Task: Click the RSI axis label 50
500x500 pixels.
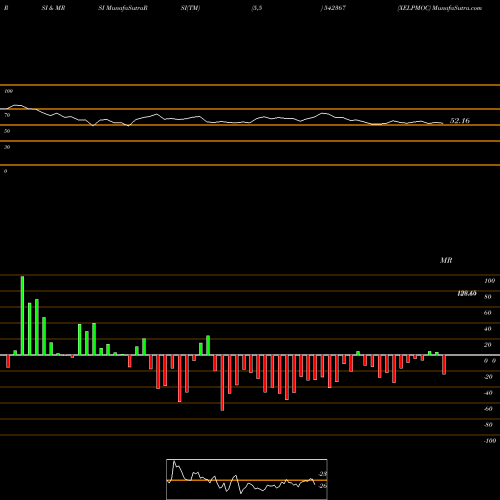Action: coord(7,131)
